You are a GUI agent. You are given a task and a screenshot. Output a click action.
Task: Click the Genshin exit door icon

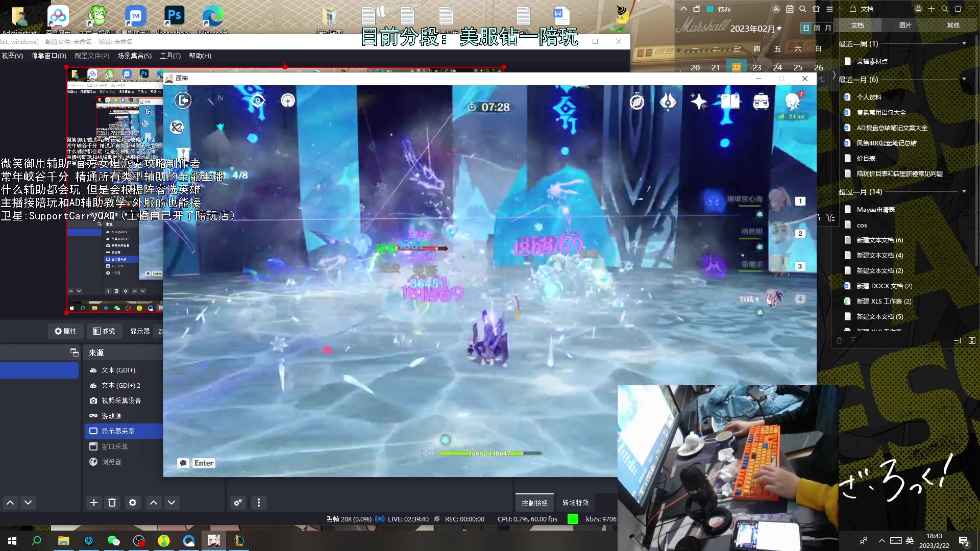coord(183,100)
